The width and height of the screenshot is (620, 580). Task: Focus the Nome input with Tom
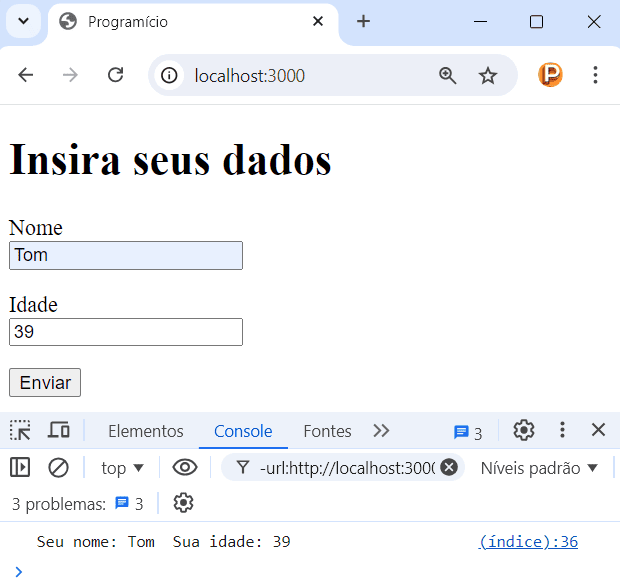[x=126, y=255]
